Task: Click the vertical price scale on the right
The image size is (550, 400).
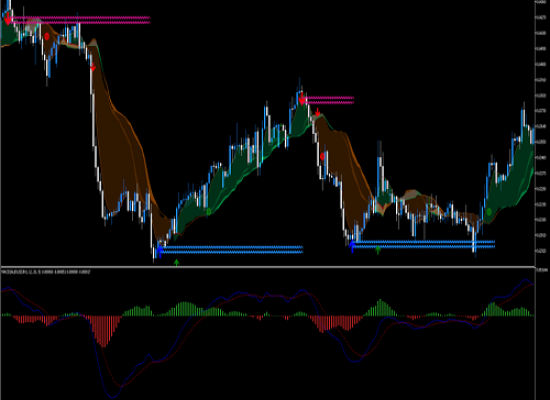Action: [543, 133]
